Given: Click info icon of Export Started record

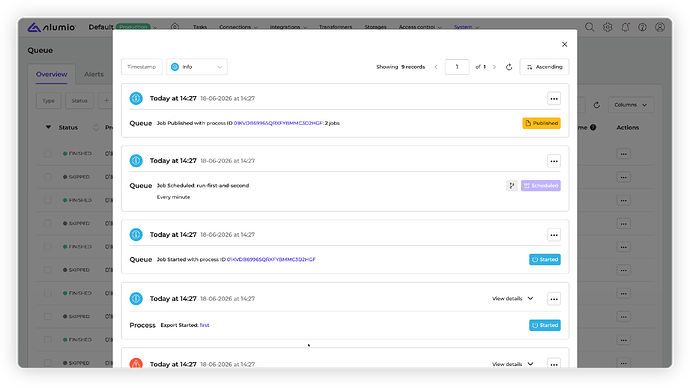Looking at the screenshot, I should [x=136, y=299].
